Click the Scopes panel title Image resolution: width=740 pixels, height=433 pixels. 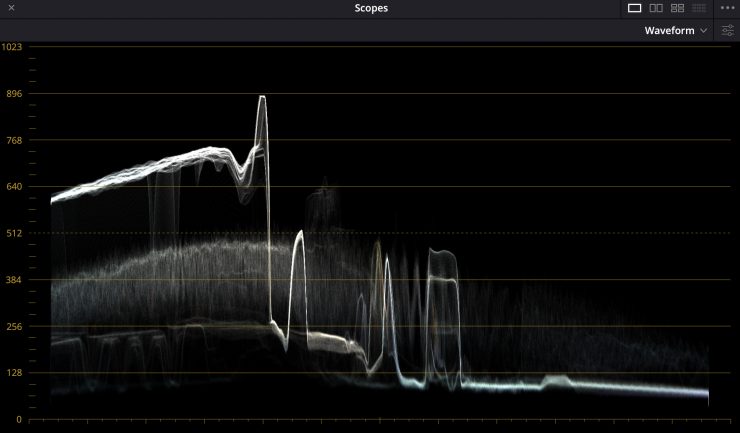click(x=370, y=8)
